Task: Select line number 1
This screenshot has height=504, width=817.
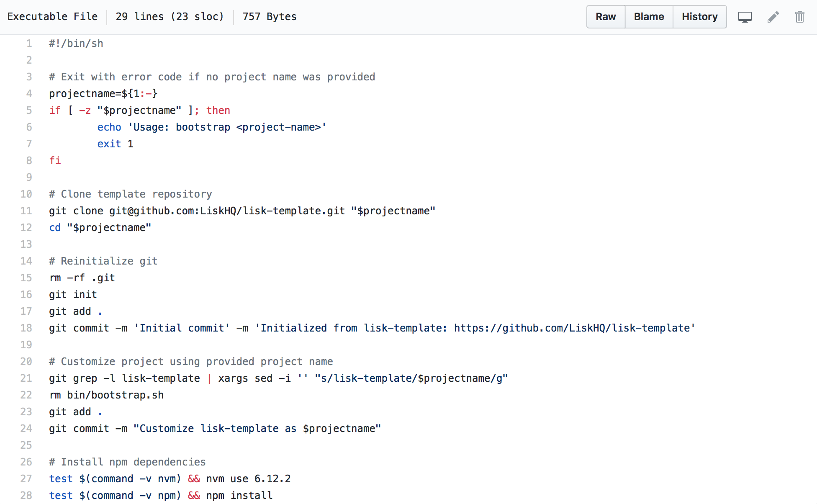Action: tap(29, 44)
